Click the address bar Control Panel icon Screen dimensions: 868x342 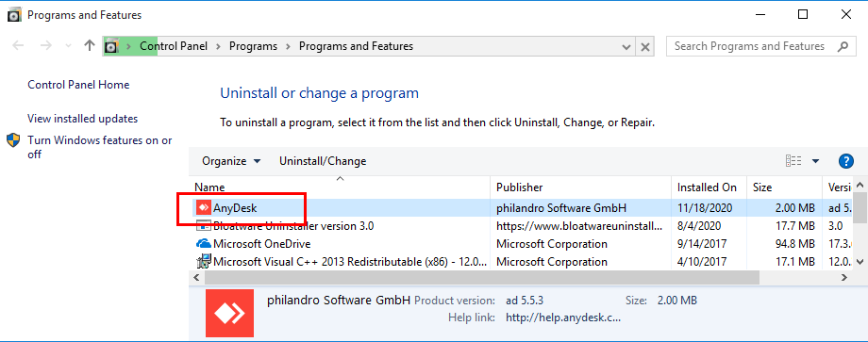pyautogui.click(x=112, y=46)
